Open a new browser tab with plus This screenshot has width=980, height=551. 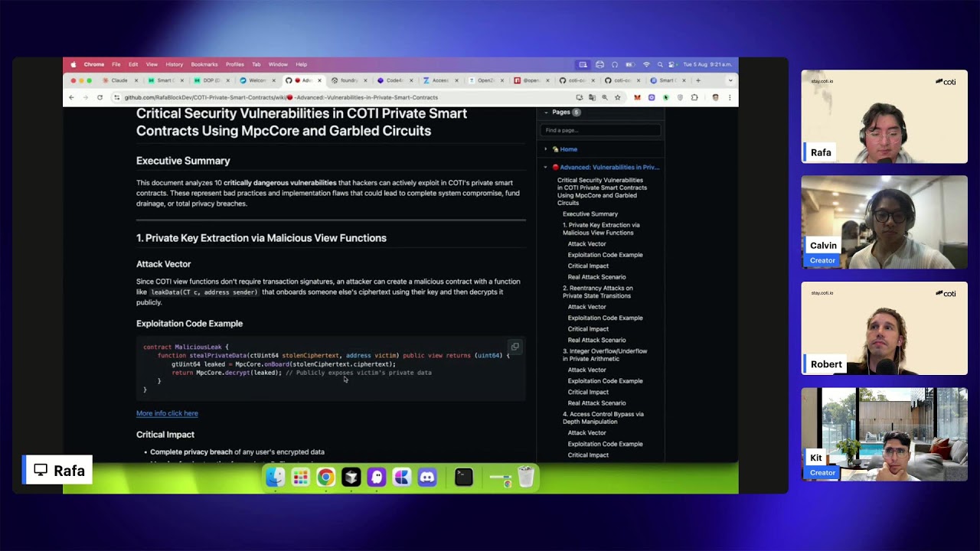coord(697,80)
